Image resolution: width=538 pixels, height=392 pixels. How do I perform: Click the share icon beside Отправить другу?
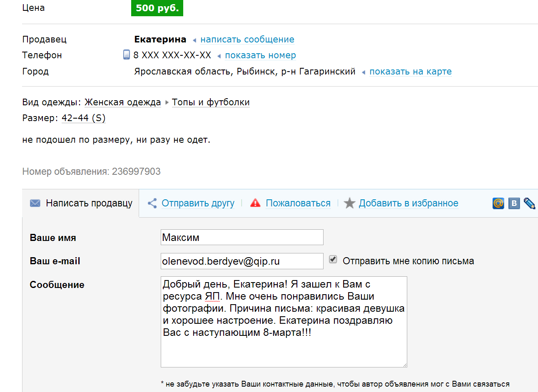(x=152, y=203)
